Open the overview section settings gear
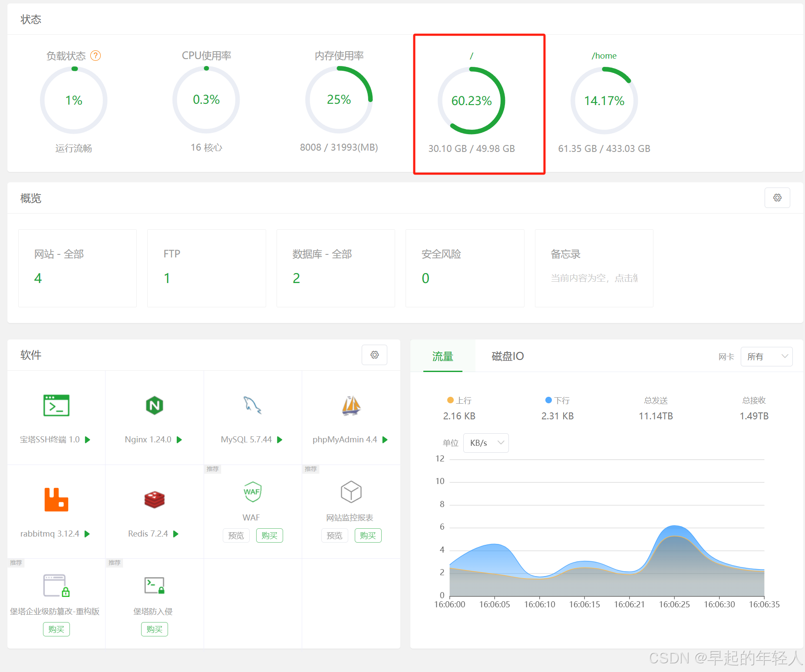Viewport: 805px width, 672px height. (x=777, y=198)
